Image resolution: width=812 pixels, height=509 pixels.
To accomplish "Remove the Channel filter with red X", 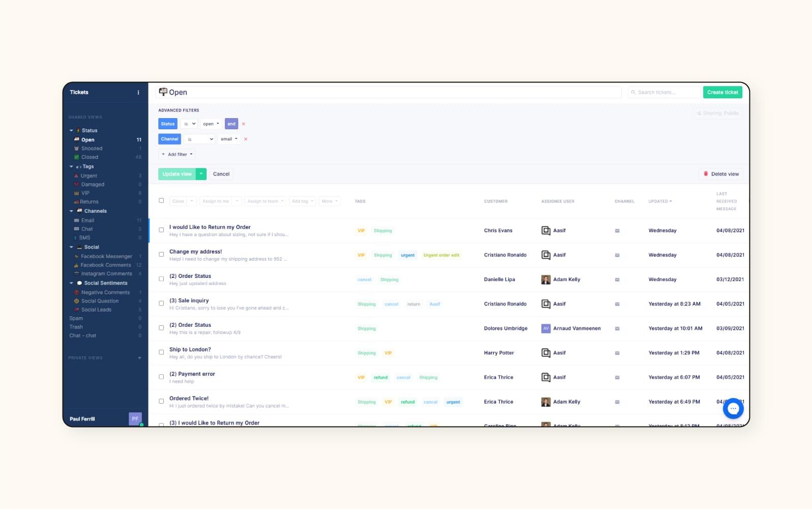I will pos(245,139).
